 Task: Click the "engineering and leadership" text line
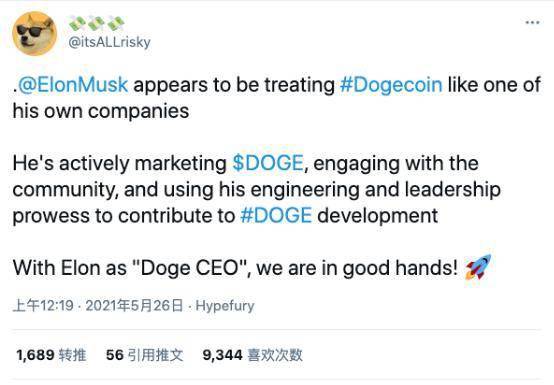(x=376, y=190)
